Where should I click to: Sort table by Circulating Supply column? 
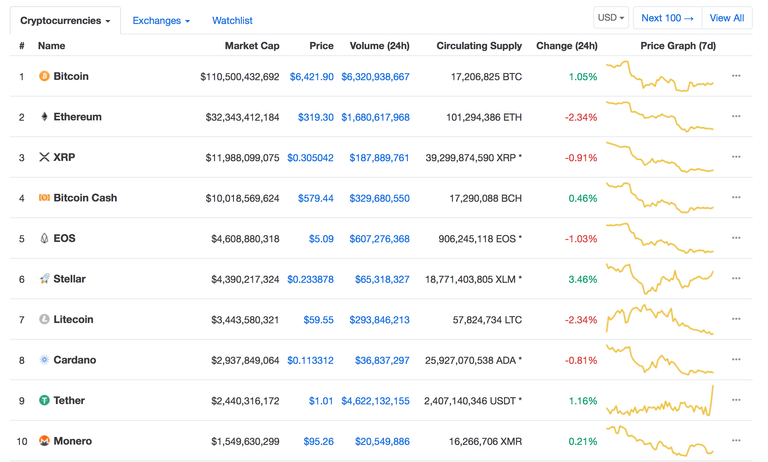pyautogui.click(x=479, y=46)
